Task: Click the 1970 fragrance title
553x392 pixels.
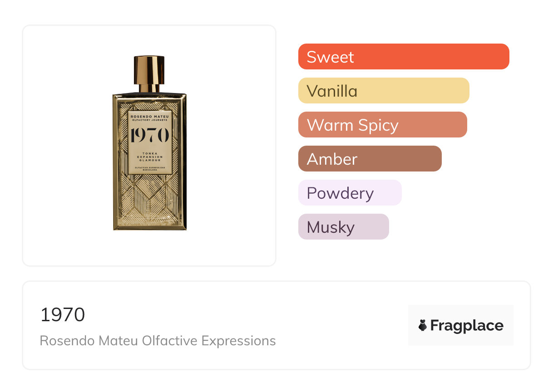Action: (x=63, y=315)
